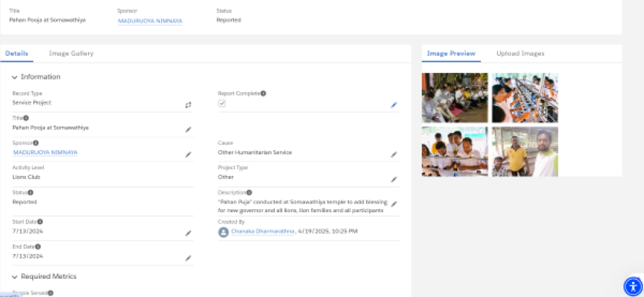
Task: Edit the End Date pencil icon
Action: (188, 258)
